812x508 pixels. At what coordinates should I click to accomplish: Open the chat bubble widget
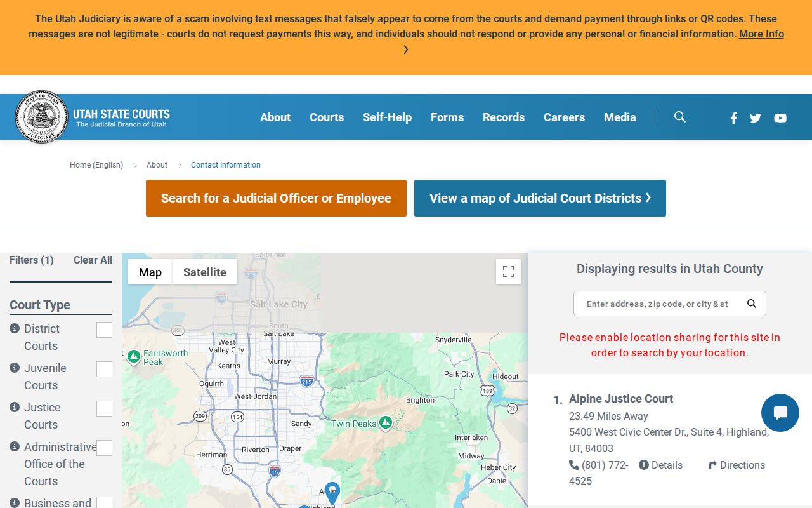point(780,413)
